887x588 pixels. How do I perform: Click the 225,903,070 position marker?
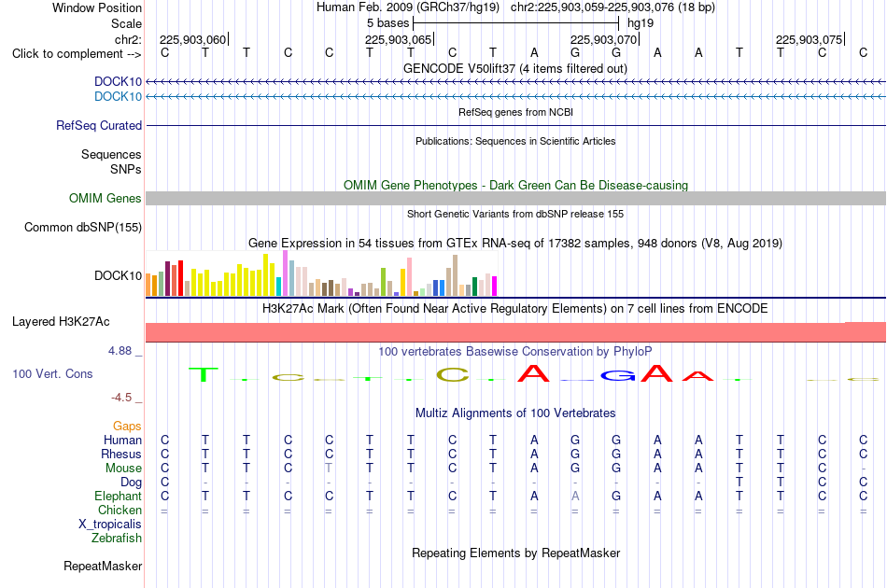pos(604,39)
